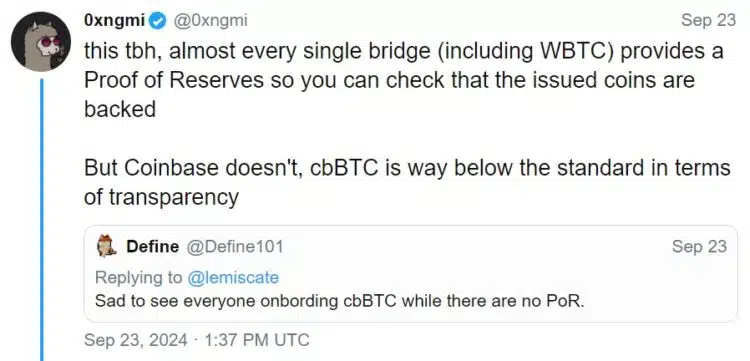Select the main tweet text about Proof of Reserves
Image resolution: width=750 pixels, height=361 pixels.
point(404,80)
